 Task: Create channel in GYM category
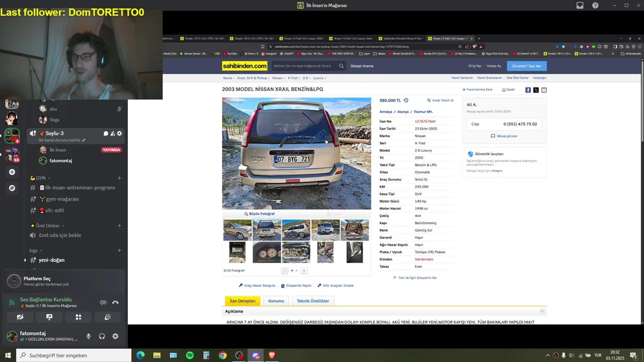[x=119, y=178]
